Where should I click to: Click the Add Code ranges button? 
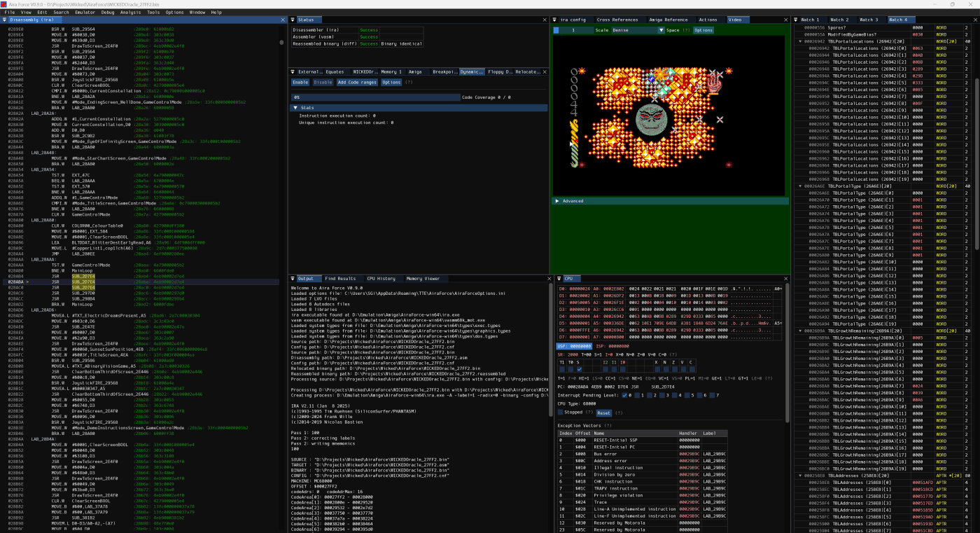pyautogui.click(x=357, y=82)
